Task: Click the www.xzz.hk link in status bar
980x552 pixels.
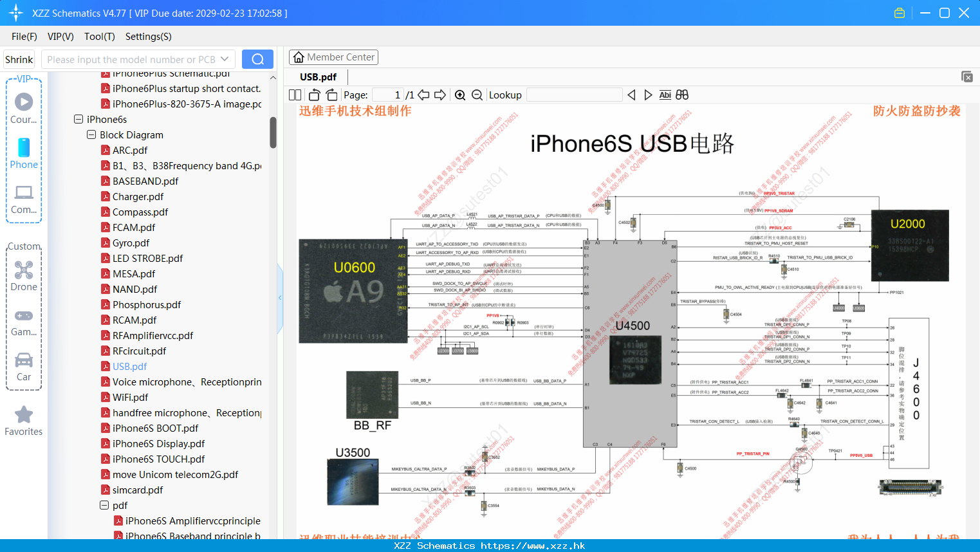Action: coord(533,546)
